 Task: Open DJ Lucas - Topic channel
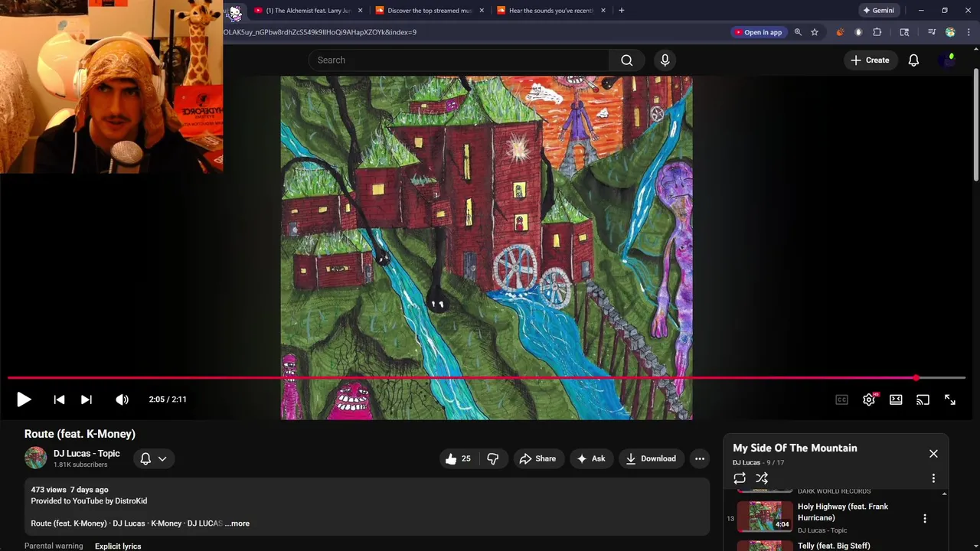click(87, 454)
